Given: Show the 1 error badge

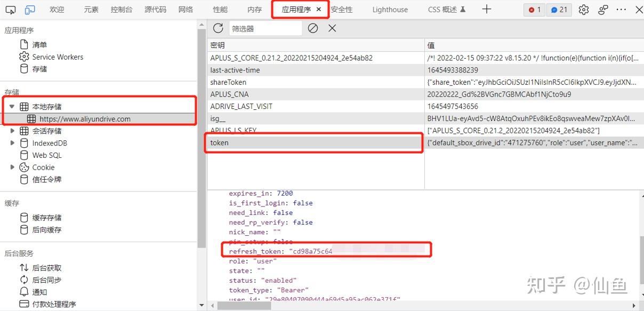Looking at the screenshot, I should (534, 10).
